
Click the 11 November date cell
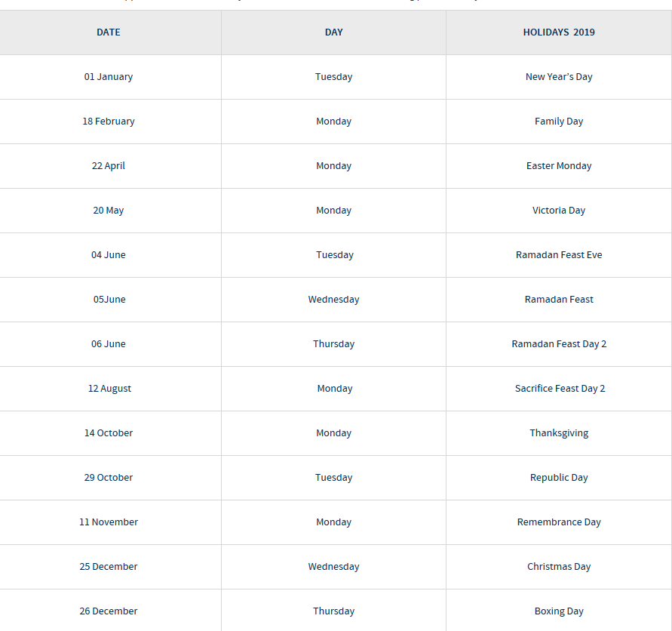pyautogui.click(x=109, y=522)
